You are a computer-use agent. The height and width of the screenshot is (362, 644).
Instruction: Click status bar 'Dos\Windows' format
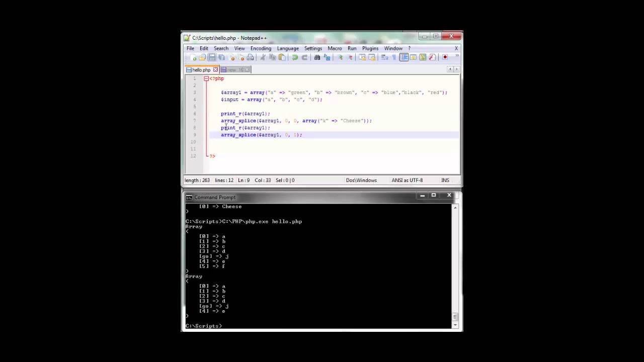361,180
